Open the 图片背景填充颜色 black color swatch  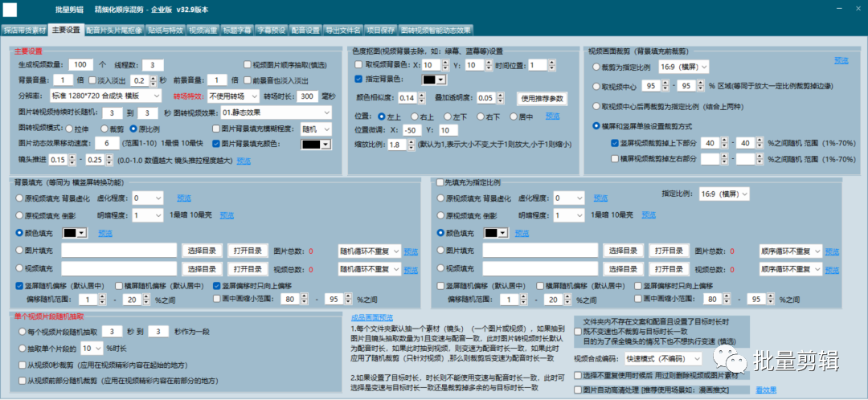click(317, 145)
